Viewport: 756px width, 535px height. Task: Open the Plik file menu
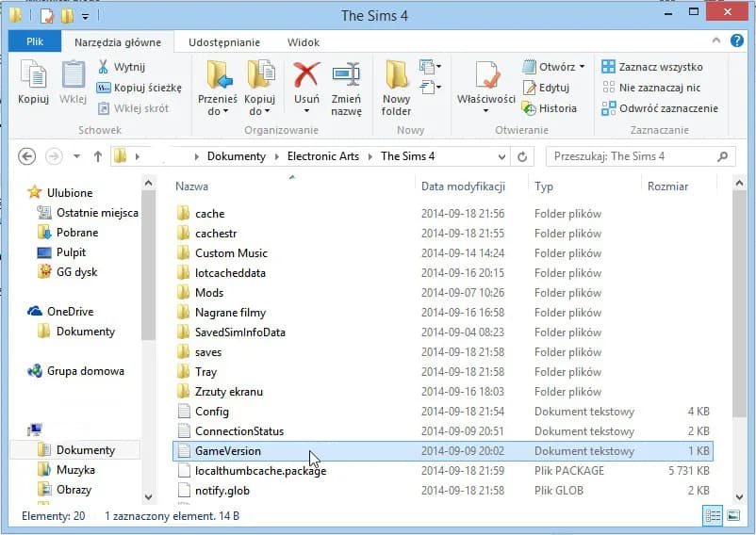tap(35, 42)
